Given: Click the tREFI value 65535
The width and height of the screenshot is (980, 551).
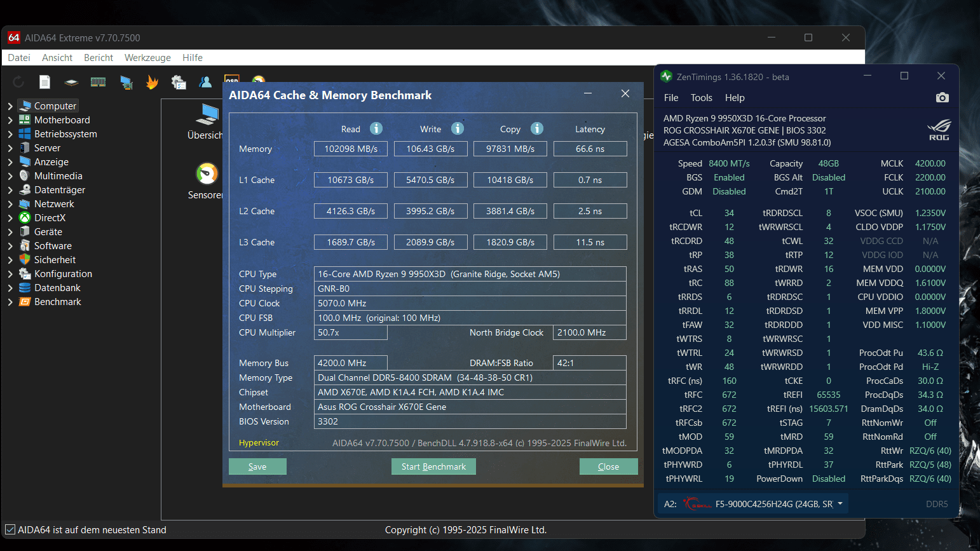Looking at the screenshot, I should 828,395.
